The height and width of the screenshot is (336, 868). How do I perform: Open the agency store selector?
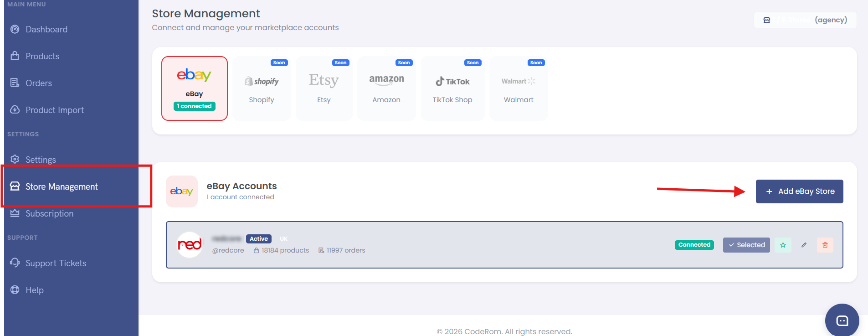click(805, 20)
